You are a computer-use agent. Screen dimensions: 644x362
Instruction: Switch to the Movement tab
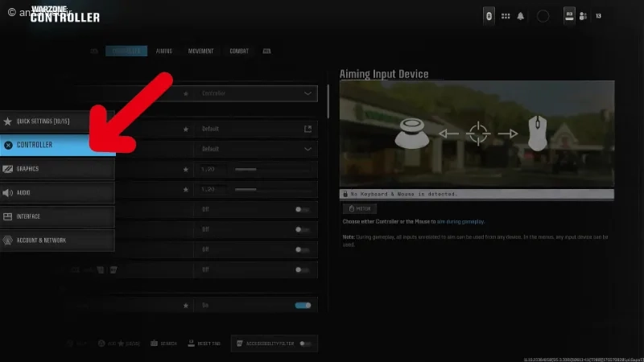pos(200,51)
